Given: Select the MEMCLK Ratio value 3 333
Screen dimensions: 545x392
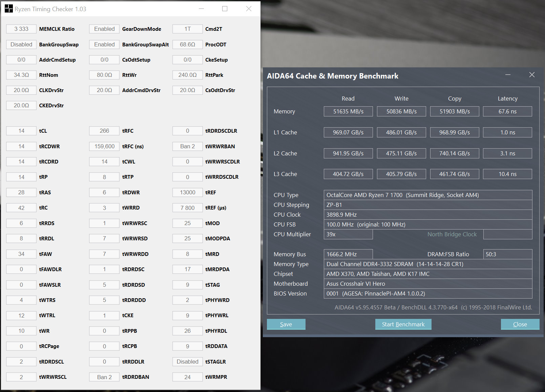Looking at the screenshot, I should coord(21,29).
